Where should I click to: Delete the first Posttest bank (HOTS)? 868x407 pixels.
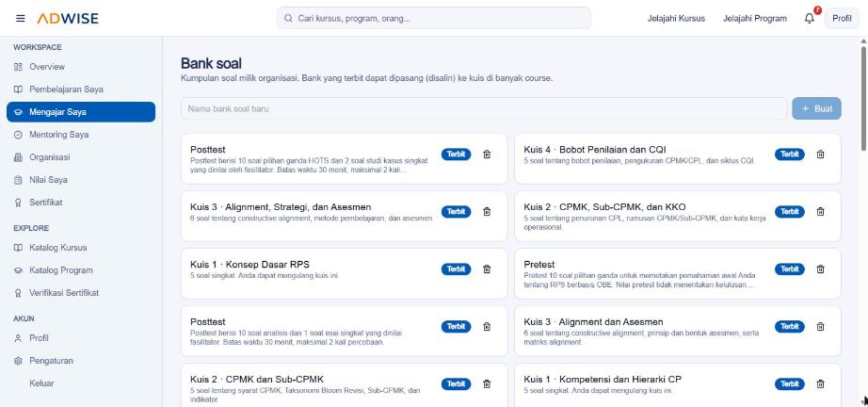coord(487,155)
